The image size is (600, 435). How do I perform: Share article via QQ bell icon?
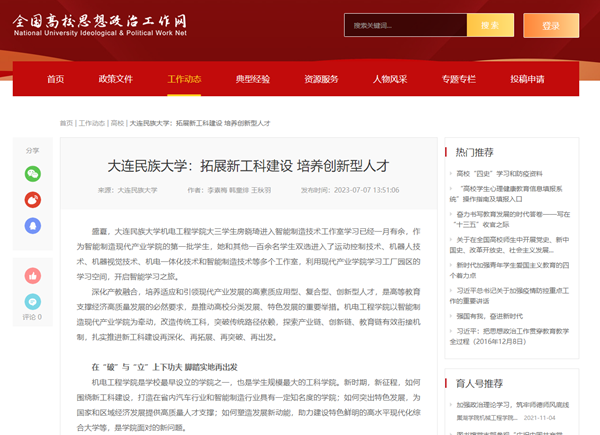pyautogui.click(x=33, y=225)
